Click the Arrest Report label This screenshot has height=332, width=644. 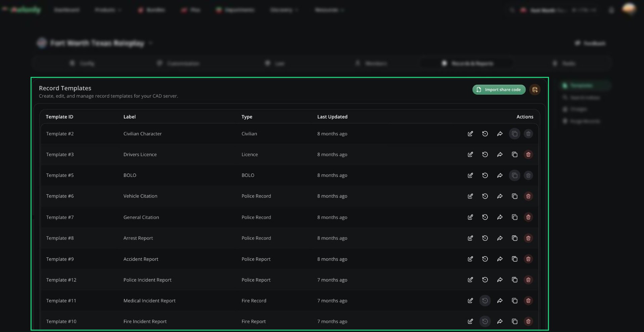[138, 238]
